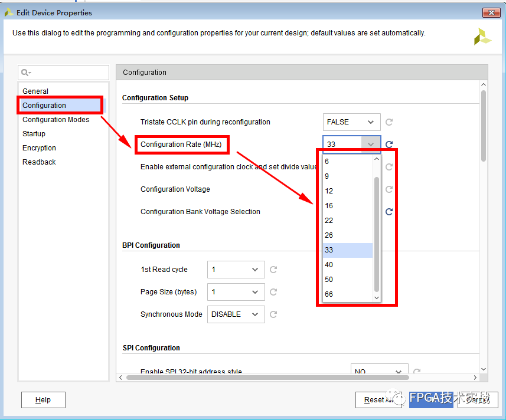The height and width of the screenshot is (420, 506).
Task: Open the Configuration Modes category
Action: [x=56, y=120]
